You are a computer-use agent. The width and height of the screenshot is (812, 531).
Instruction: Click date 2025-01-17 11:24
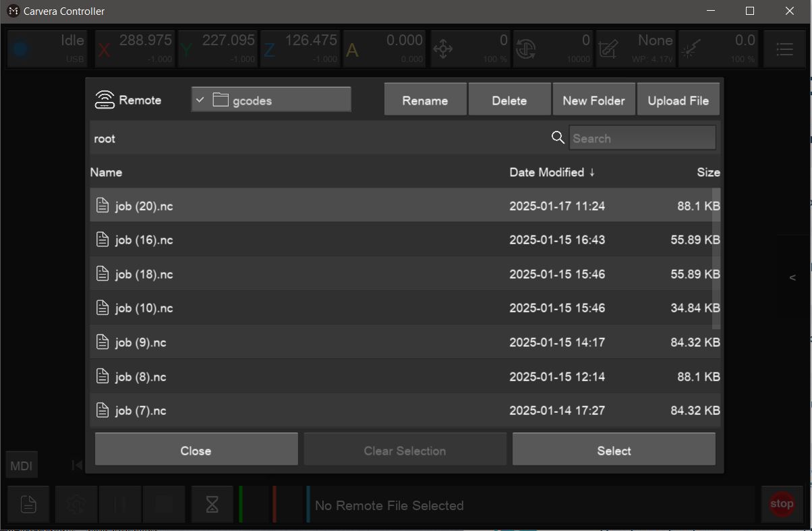557,206
